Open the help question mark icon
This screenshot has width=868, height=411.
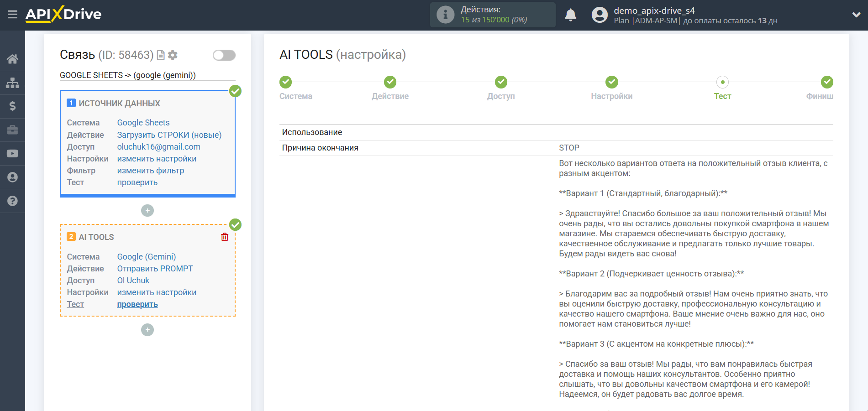[12, 201]
